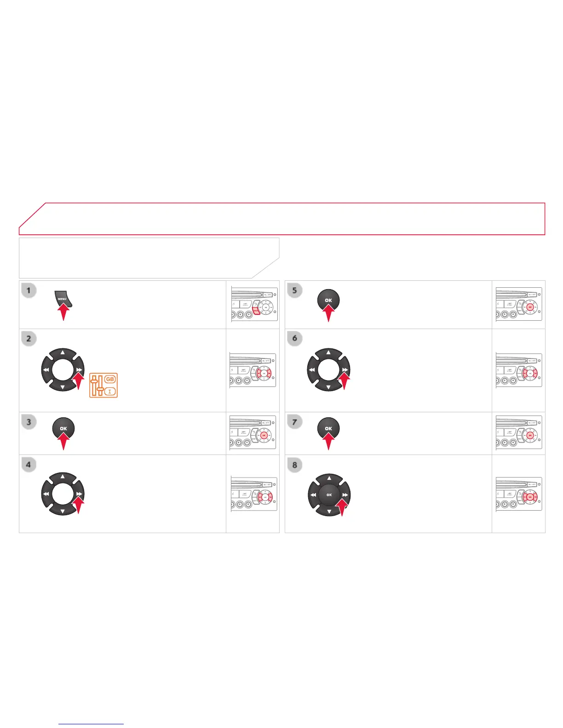563x728 pixels.
Task: Click rewind arrow on step 6's control pad
Action: click(312, 370)
